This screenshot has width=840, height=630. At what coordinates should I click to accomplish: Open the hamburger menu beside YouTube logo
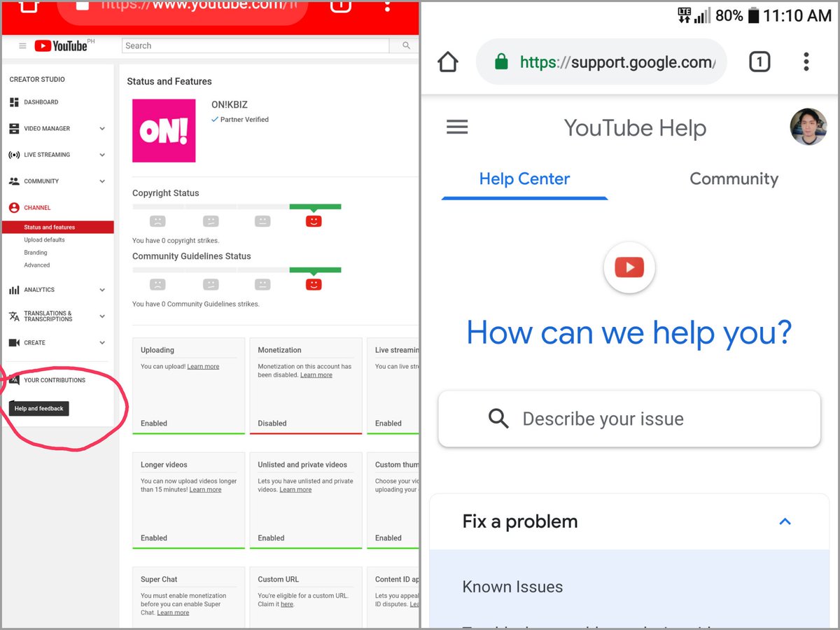22,46
